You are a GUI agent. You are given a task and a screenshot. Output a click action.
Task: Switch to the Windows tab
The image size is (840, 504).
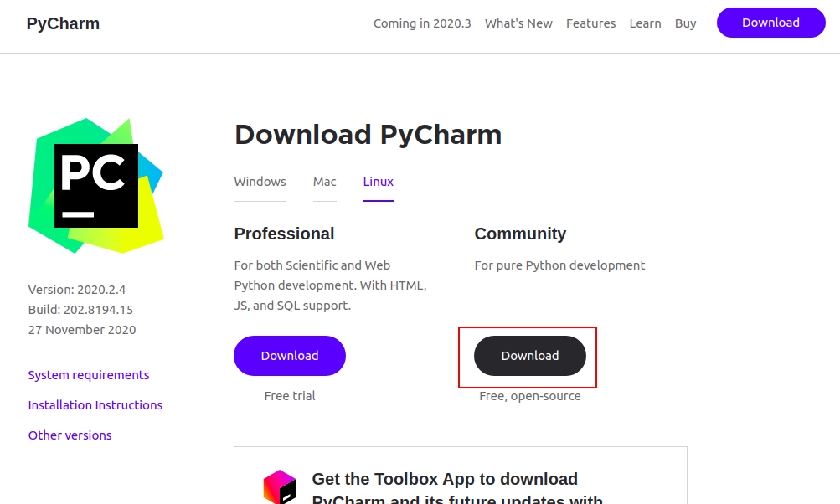[260, 182]
